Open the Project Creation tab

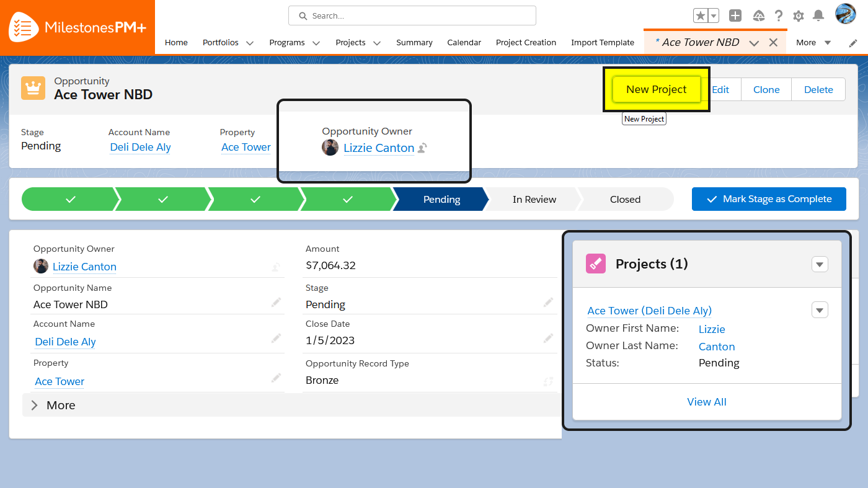pos(526,42)
